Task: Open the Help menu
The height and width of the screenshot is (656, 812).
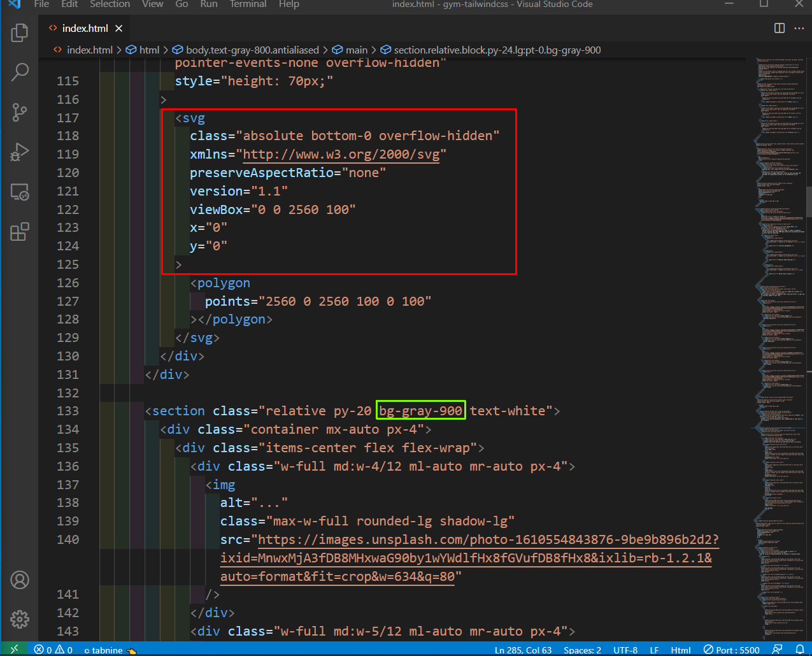Action: click(288, 4)
